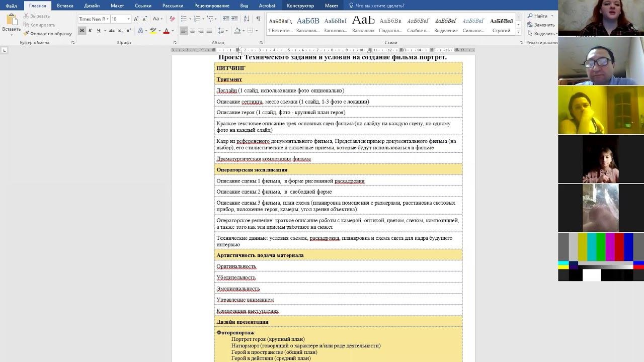Click the multilevel list icon
The width and height of the screenshot is (644, 362).
(x=210, y=19)
